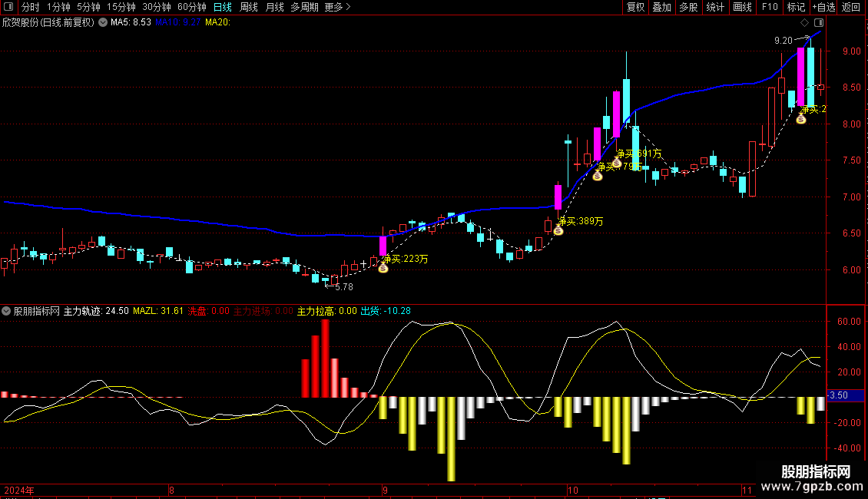Open the 复权 adjustment option
This screenshot has width=868, height=499.
635,7
